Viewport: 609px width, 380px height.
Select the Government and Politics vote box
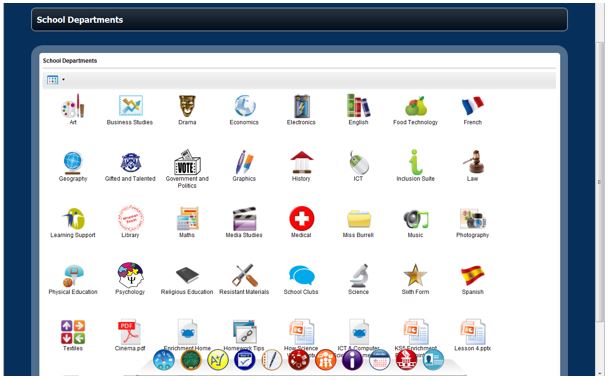pyautogui.click(x=187, y=162)
